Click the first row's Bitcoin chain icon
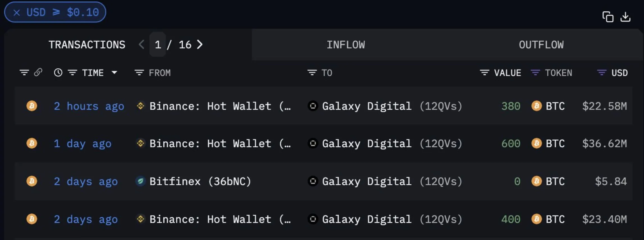Viewport: 644px width, 240px height. [32, 106]
